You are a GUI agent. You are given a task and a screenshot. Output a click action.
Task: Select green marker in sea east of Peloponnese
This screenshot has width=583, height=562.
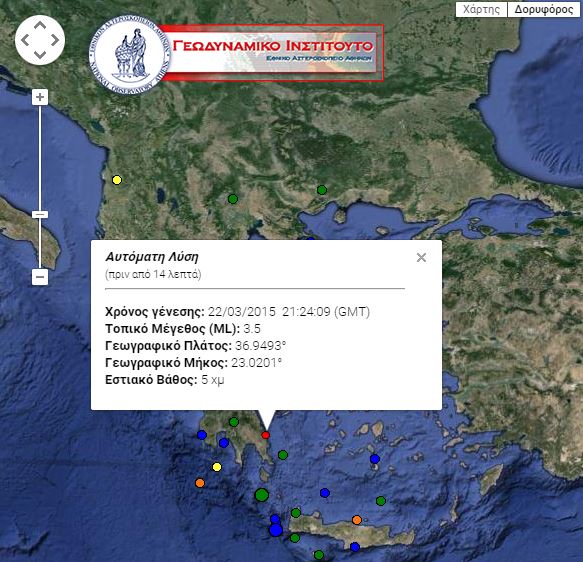pyautogui.click(x=283, y=455)
